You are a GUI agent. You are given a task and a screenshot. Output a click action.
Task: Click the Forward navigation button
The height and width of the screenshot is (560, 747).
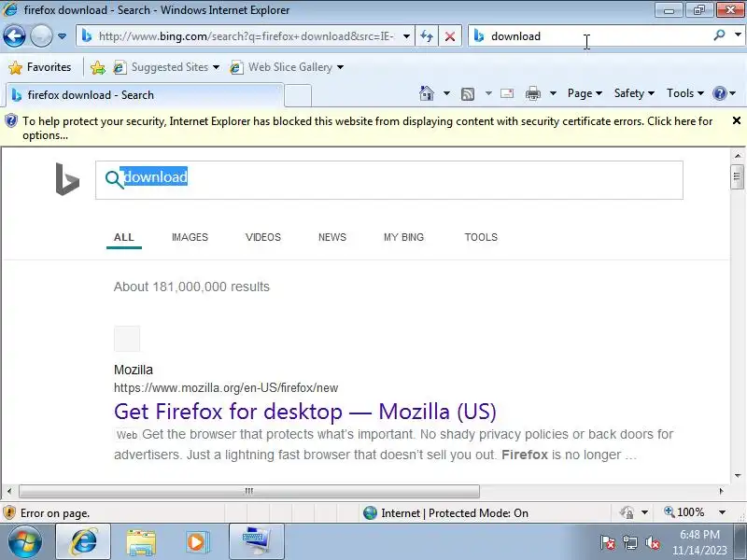41,35
